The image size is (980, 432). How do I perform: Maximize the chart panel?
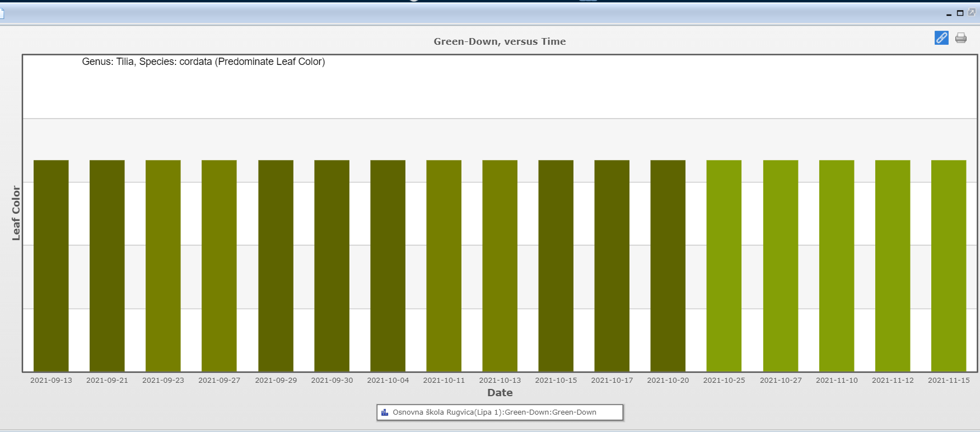coord(960,13)
